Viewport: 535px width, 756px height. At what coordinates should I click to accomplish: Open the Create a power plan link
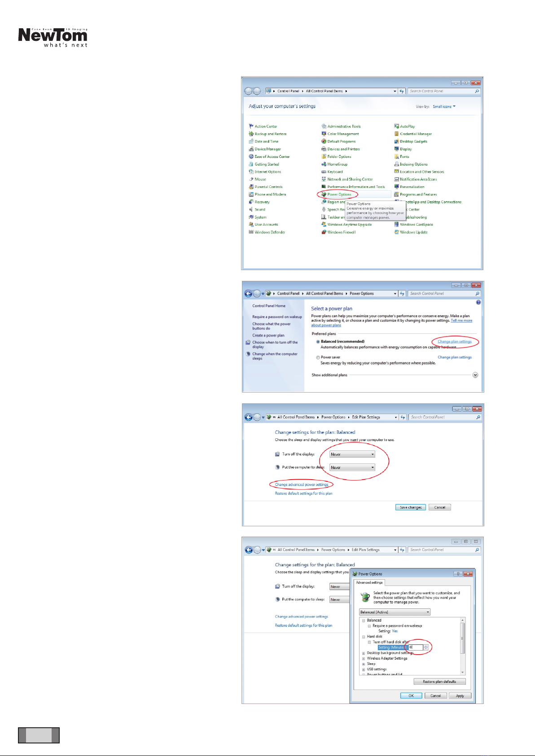pyautogui.click(x=268, y=336)
